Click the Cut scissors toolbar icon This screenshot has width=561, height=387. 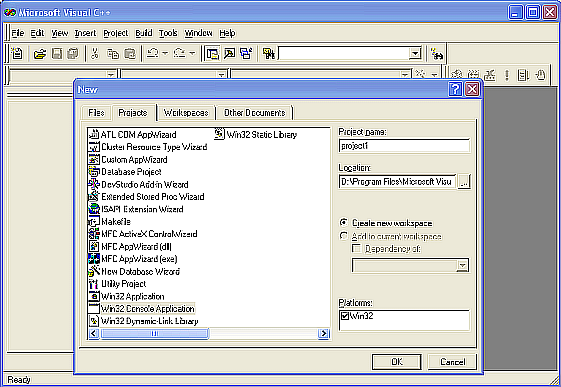[x=95, y=54]
